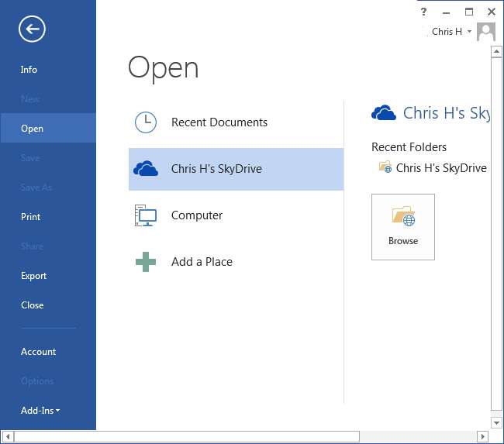Click the user profile avatar picture

(486, 32)
